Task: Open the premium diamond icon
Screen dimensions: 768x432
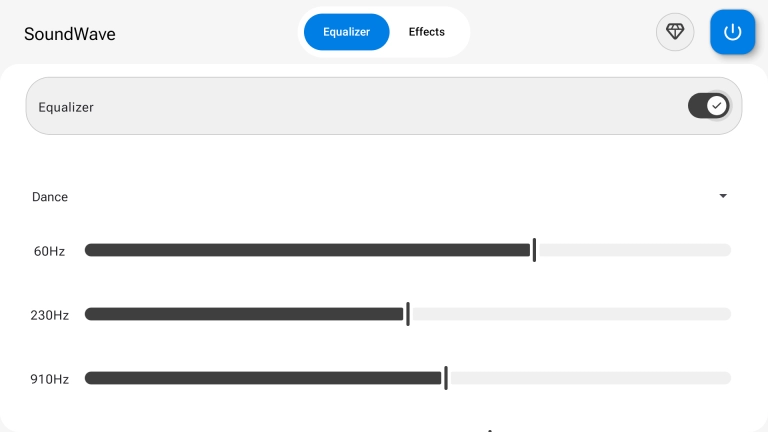Action: click(675, 32)
